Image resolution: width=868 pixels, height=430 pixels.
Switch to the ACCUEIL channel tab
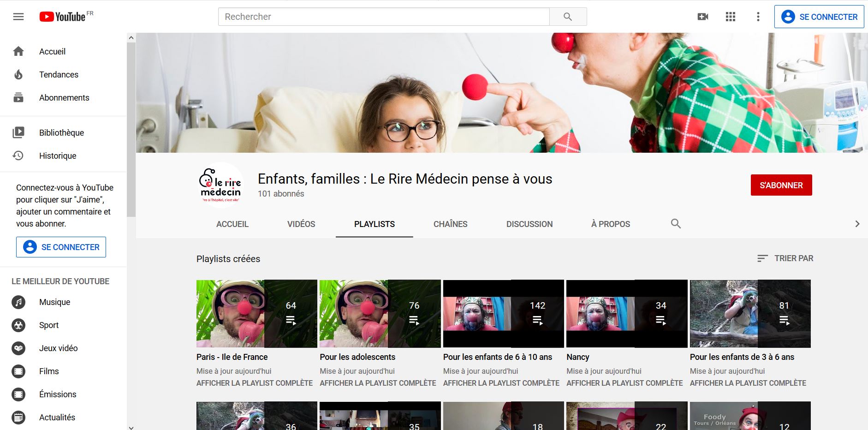(x=232, y=224)
